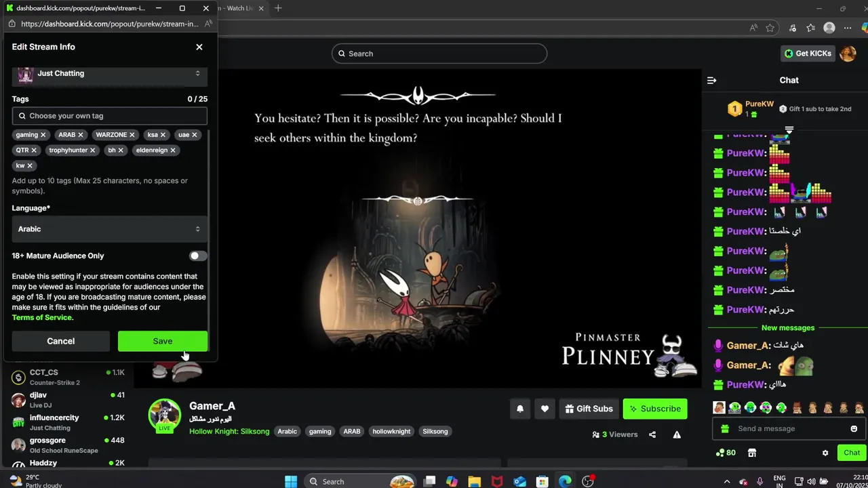The height and width of the screenshot is (488, 868).
Task: Open the Just Chatting category dropdown
Action: [110, 73]
